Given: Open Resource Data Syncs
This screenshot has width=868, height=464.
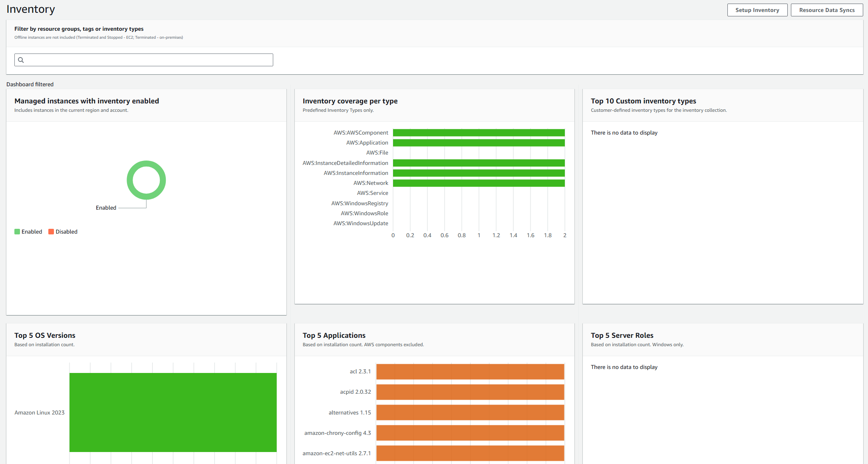Looking at the screenshot, I should pos(826,10).
